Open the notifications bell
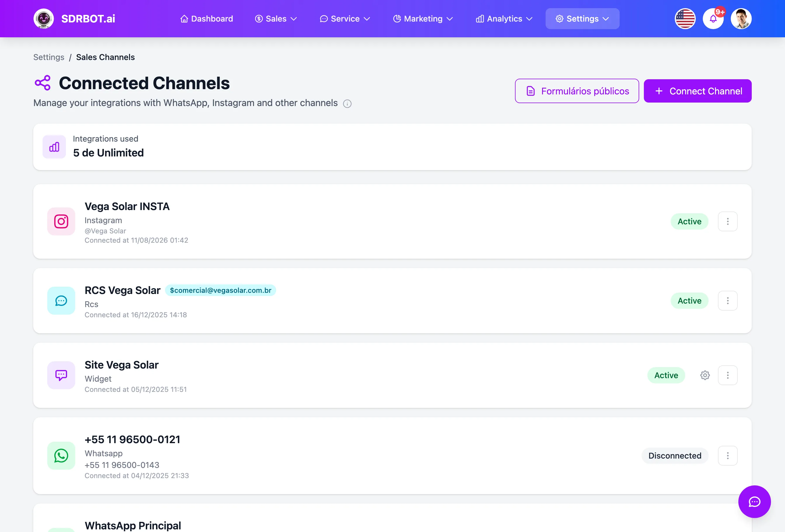Screen dimensions: 785x532 (x=713, y=19)
